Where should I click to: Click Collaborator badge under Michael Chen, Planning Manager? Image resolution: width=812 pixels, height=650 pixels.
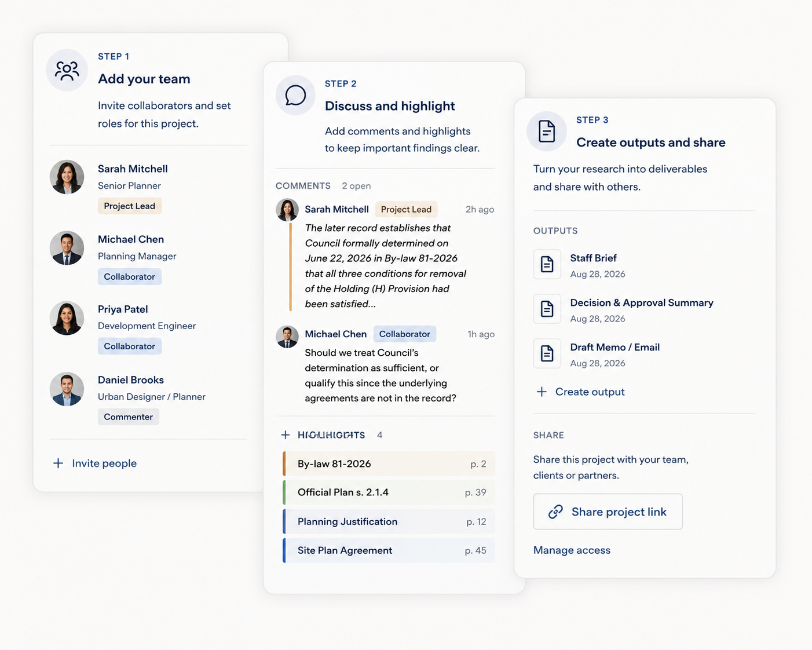[x=130, y=276]
